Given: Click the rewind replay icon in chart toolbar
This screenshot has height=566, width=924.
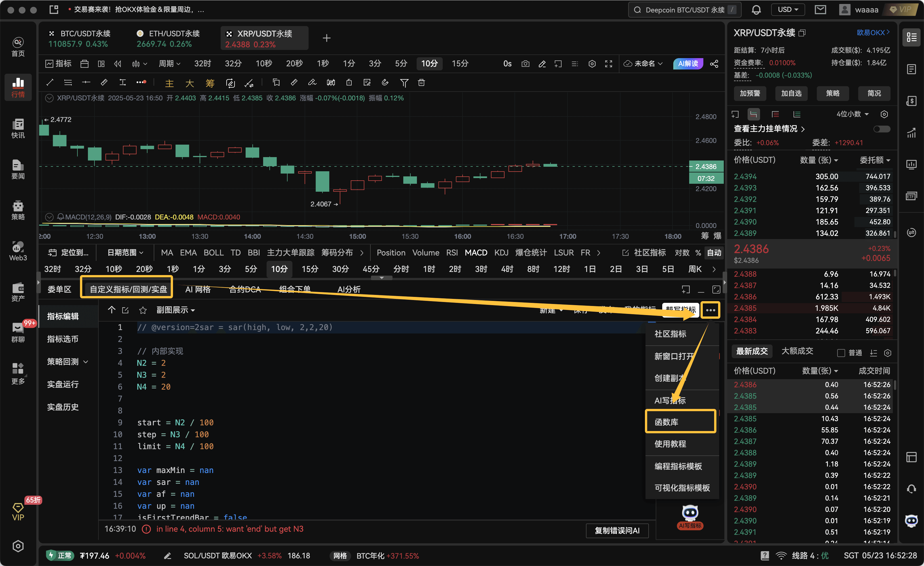Looking at the screenshot, I should (x=118, y=64).
